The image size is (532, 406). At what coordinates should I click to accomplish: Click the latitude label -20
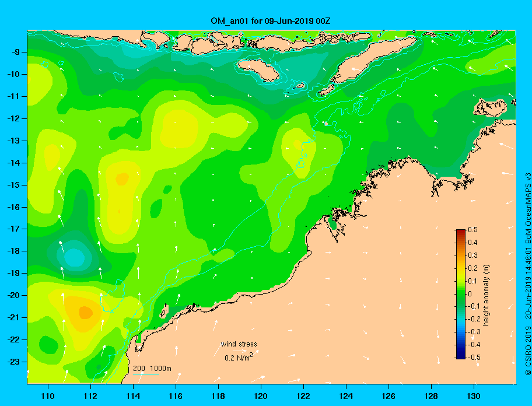(x=14, y=295)
